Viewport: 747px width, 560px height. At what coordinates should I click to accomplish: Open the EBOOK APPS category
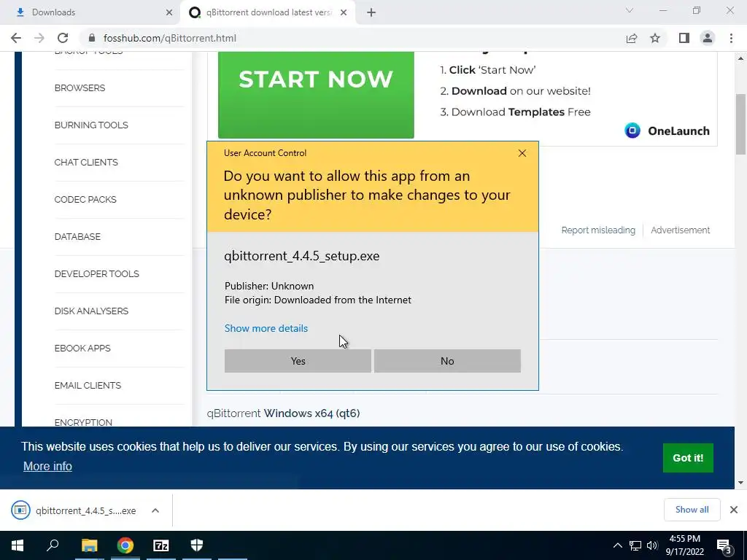click(82, 348)
